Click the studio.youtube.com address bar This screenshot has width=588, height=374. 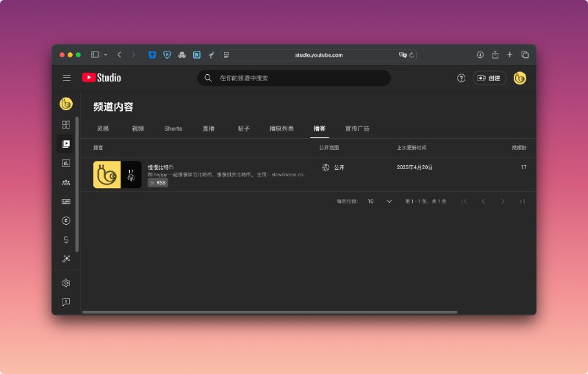pos(318,55)
